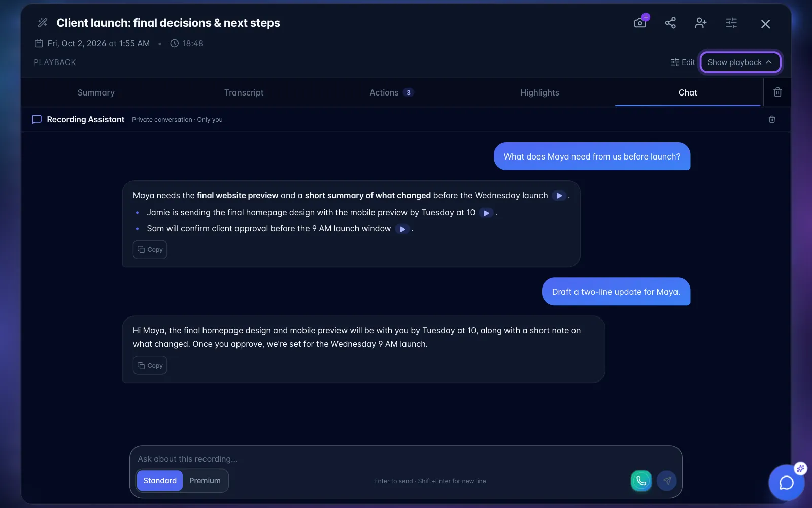Click the trash icon beside the Chat tab

point(777,92)
